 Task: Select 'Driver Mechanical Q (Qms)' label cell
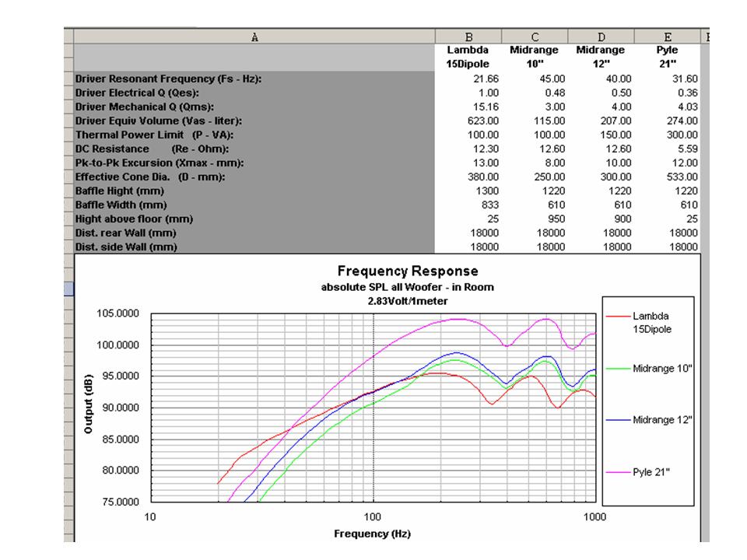[x=254, y=107]
